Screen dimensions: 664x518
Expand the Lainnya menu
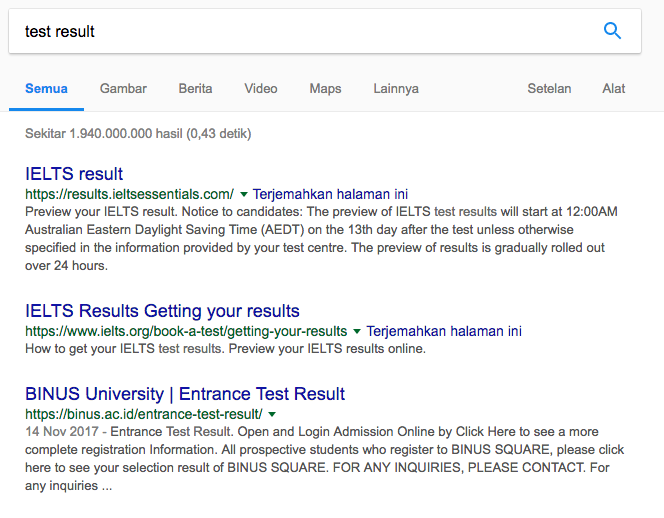tap(396, 89)
